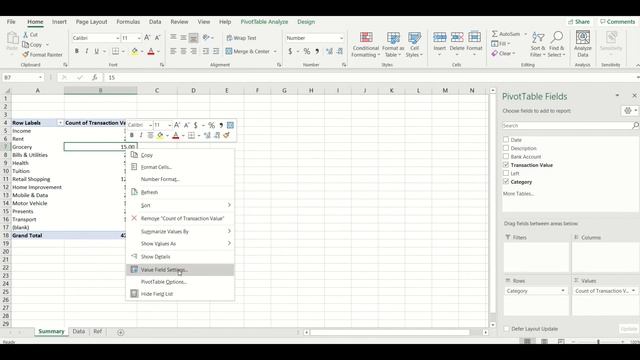Open Category field dropdown in Rows
The image size is (640, 360).
coord(563,291)
